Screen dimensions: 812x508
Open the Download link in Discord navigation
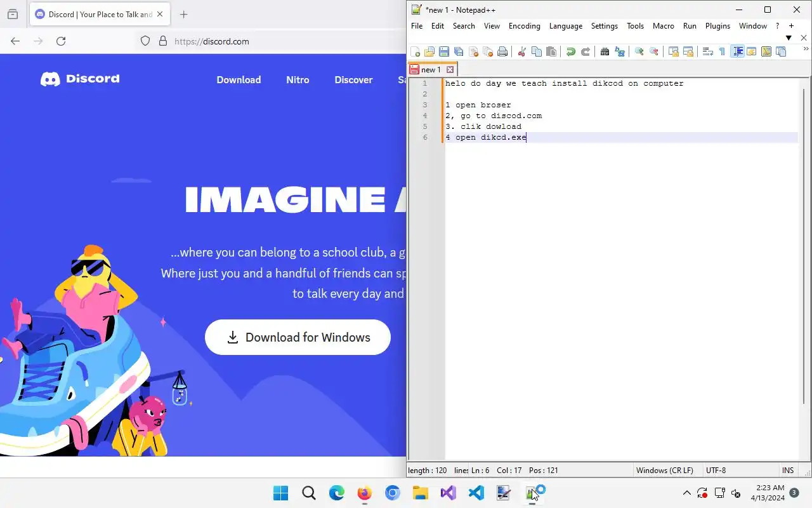pyautogui.click(x=239, y=80)
